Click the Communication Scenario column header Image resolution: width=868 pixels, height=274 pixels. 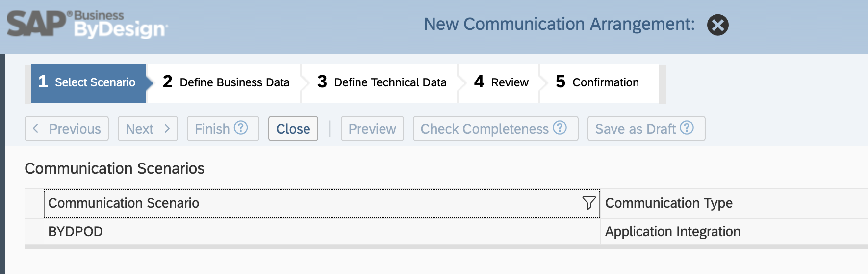click(322, 203)
